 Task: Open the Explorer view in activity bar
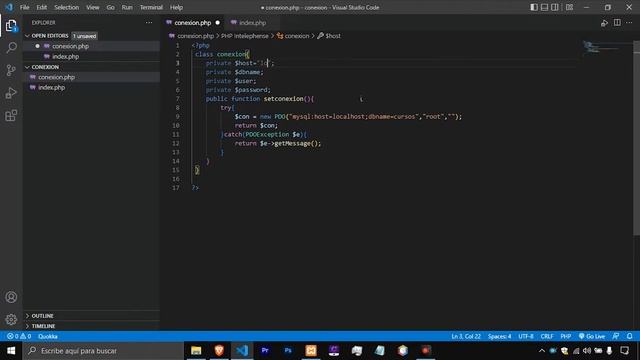click(x=11, y=26)
